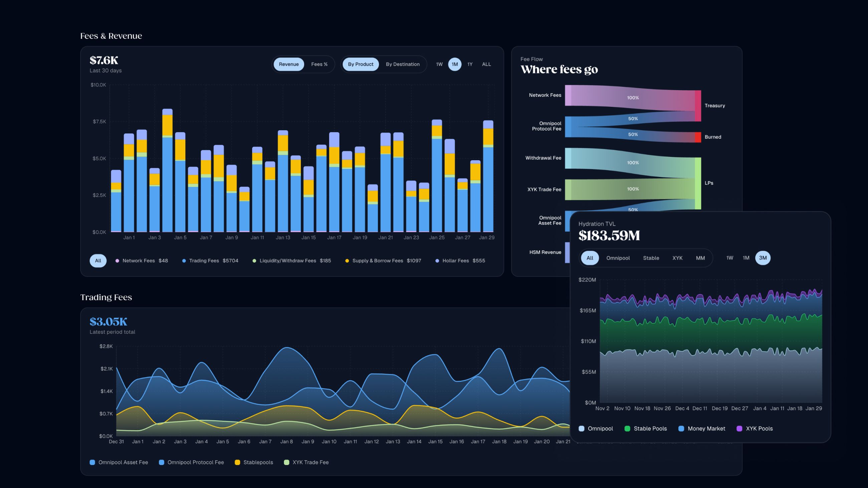Switch chart to Fees % view
868x488 pixels.
click(x=319, y=64)
